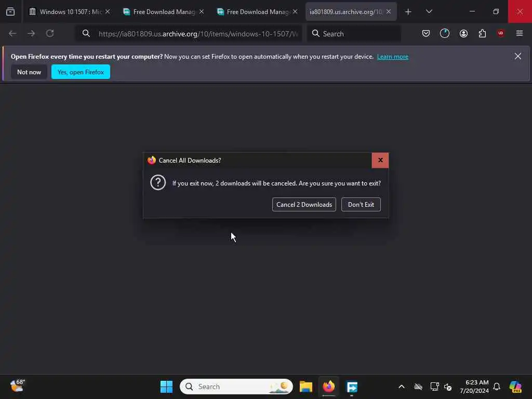
Task: Open File Explorer from taskbar
Action: (305, 387)
